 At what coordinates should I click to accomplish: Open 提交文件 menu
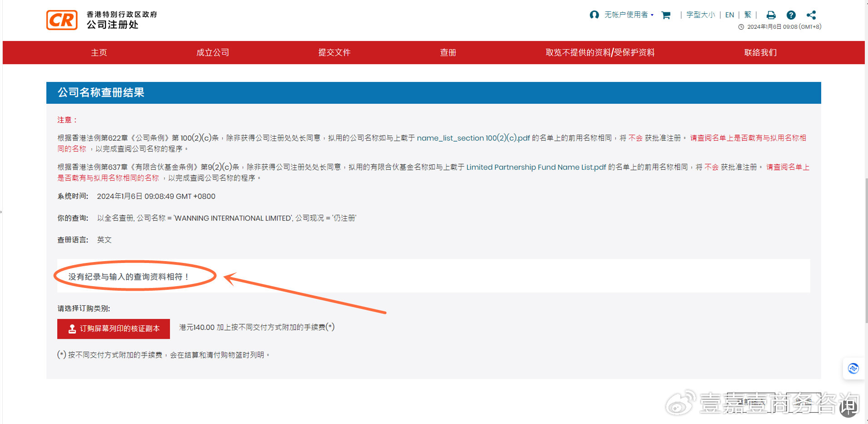pyautogui.click(x=334, y=53)
